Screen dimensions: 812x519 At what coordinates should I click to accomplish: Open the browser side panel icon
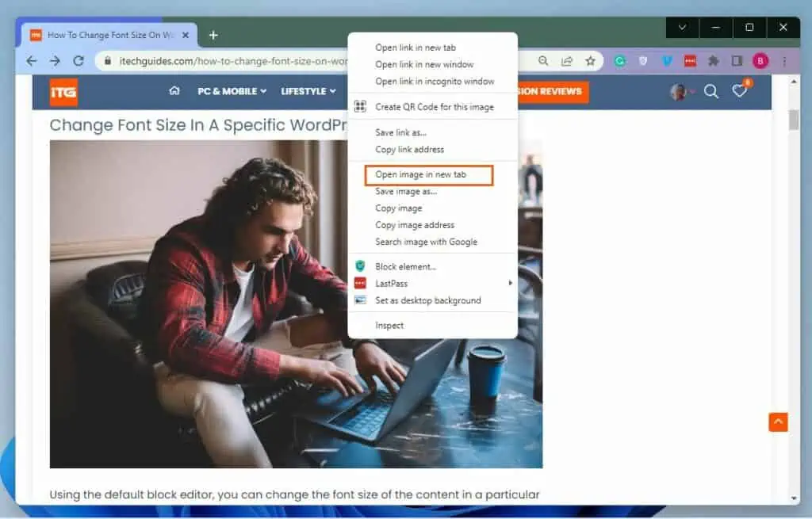pyautogui.click(x=737, y=60)
